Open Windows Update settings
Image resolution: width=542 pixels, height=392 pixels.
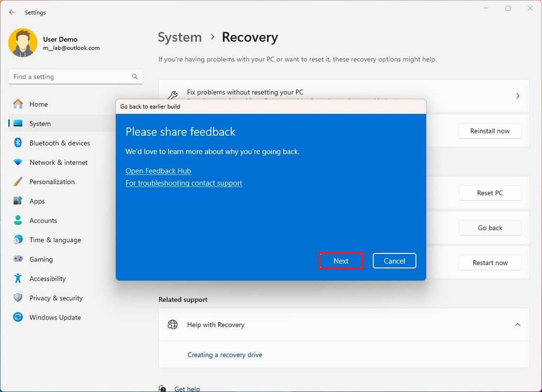point(55,317)
